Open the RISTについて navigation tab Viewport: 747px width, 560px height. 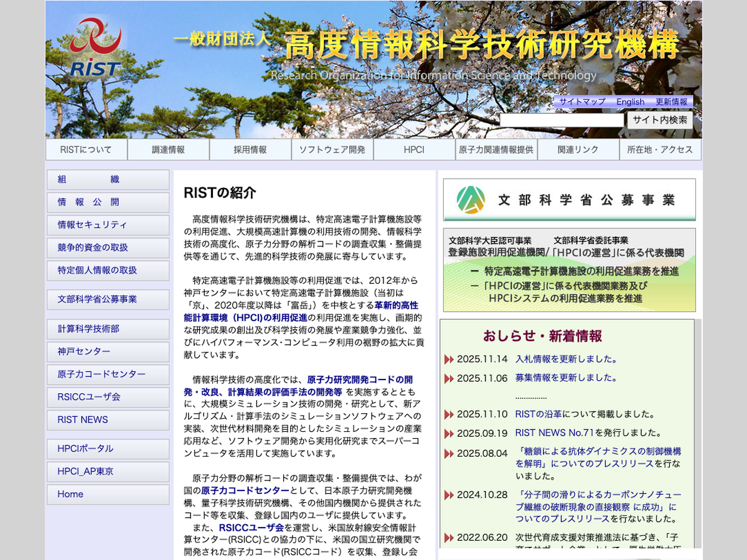(x=86, y=150)
